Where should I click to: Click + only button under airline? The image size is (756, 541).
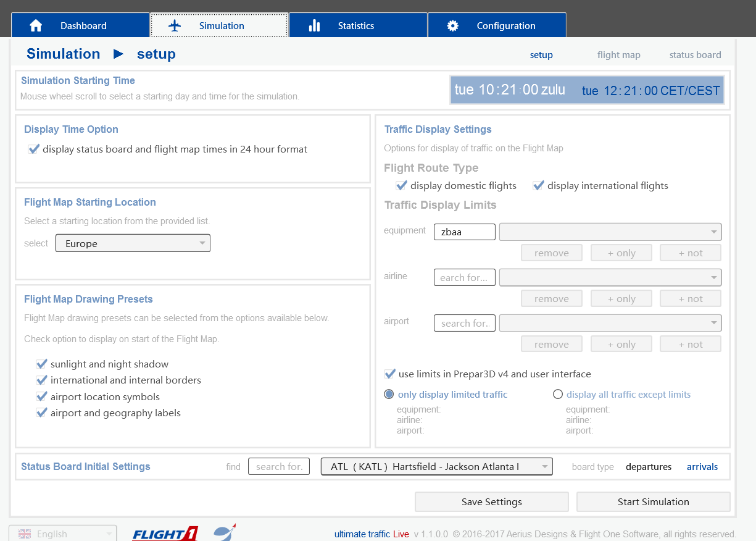tap(621, 298)
